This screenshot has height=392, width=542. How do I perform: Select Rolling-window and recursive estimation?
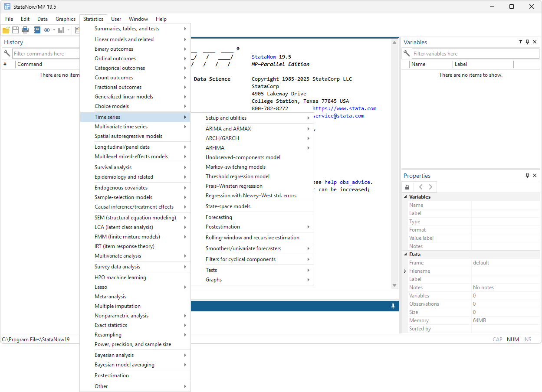point(253,238)
